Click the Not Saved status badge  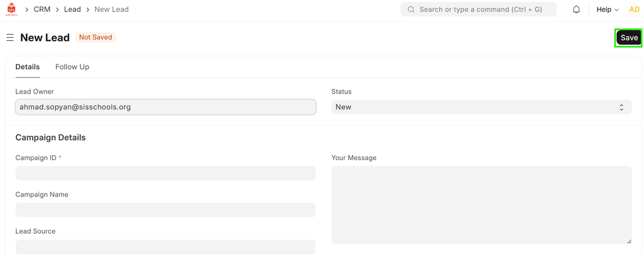coord(96,38)
